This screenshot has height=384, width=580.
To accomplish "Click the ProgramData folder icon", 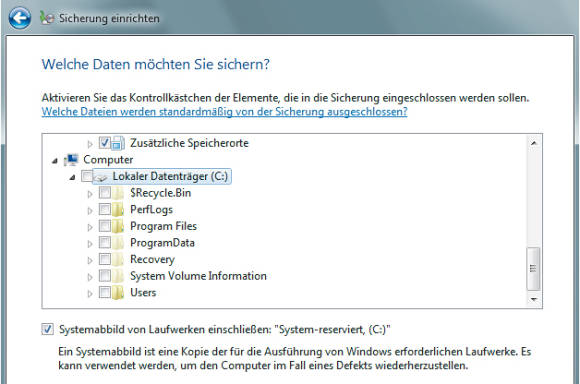I will [118, 243].
